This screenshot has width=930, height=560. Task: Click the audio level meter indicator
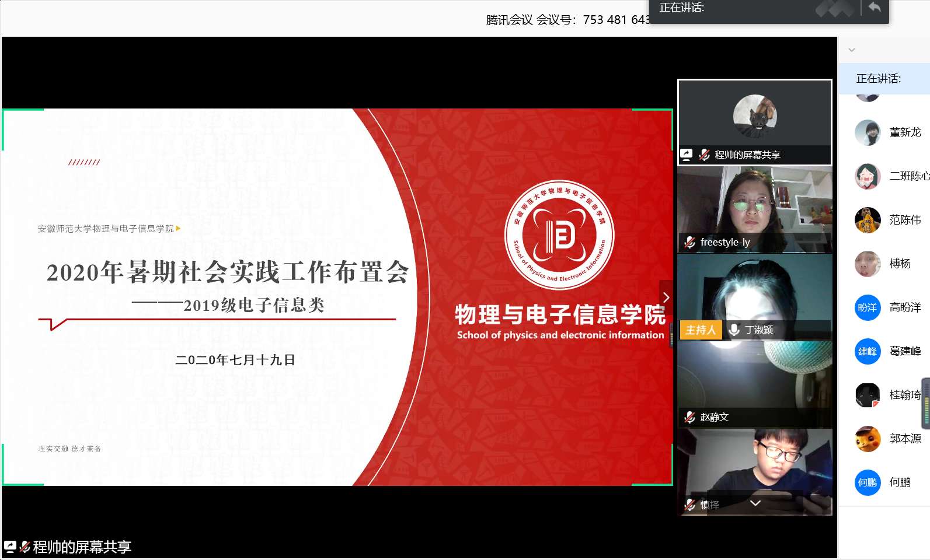tap(926, 403)
